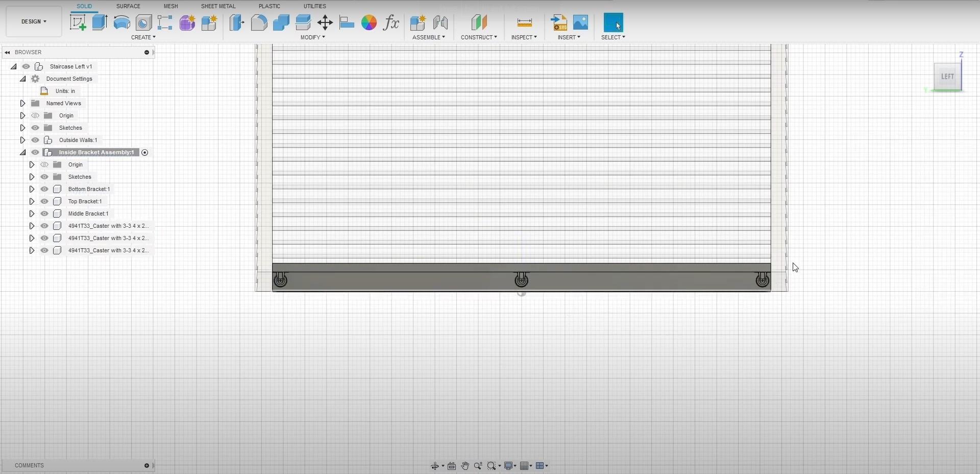Switch to the SURFACE tab
Viewport: 980px width, 474px height.
[128, 6]
